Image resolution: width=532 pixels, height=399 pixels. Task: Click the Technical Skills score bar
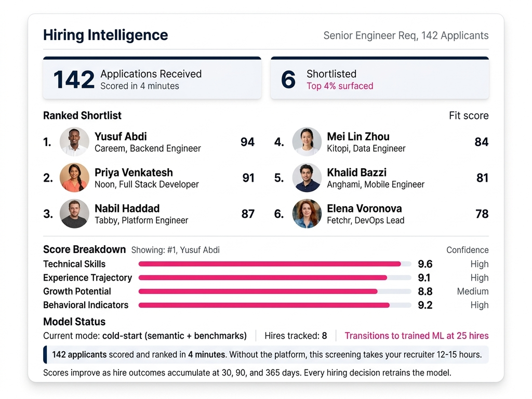tap(275, 264)
